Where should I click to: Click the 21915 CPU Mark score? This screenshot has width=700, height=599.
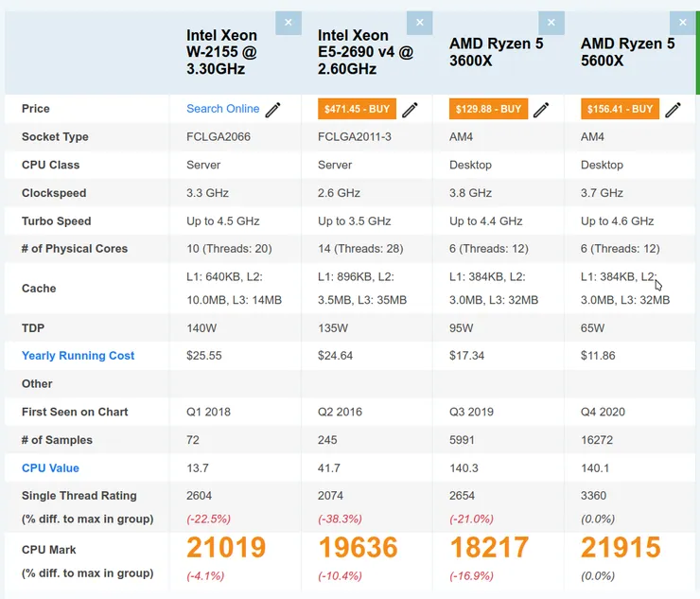(621, 547)
